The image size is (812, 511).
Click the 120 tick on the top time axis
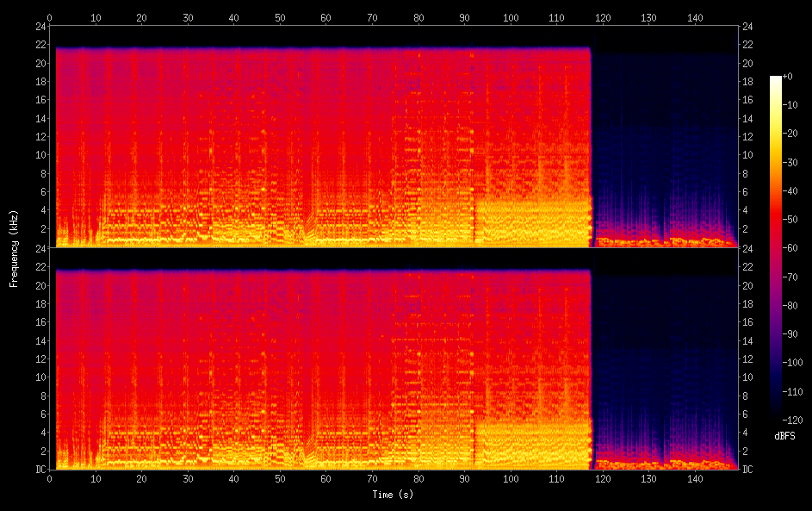coord(603,17)
